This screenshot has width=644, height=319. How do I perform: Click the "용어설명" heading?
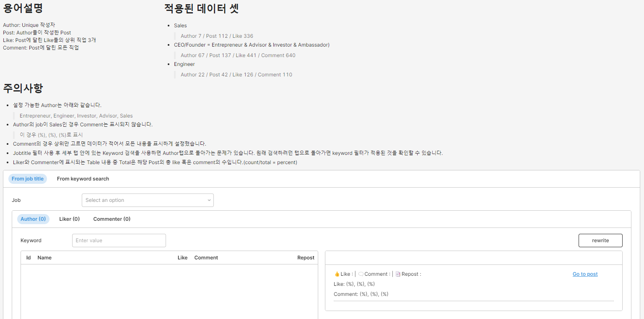23,8
